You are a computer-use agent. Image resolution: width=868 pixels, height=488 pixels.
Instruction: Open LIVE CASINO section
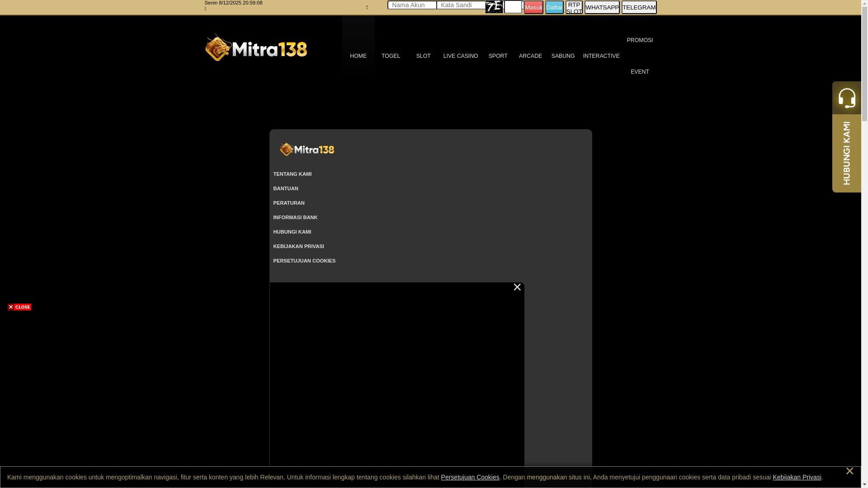tap(460, 56)
